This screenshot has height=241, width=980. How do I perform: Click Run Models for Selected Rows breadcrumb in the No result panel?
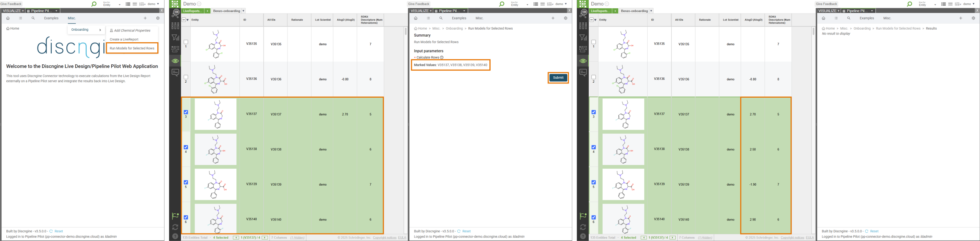898,28
